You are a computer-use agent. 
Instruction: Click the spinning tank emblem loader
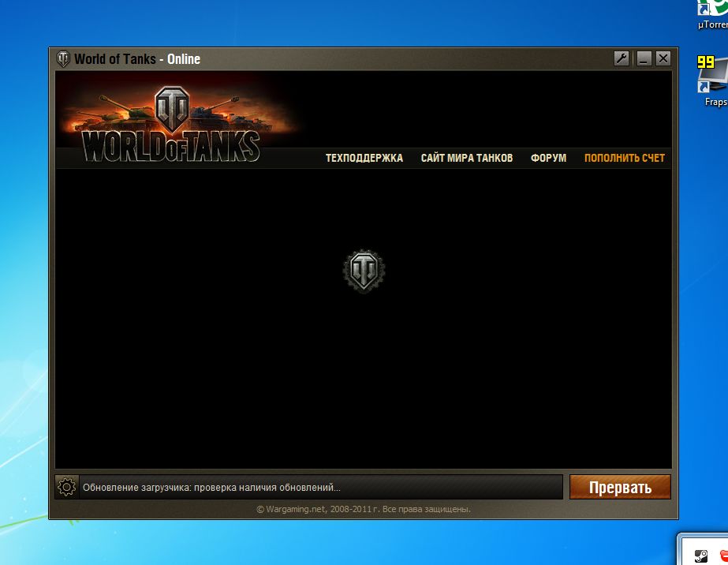(364, 271)
